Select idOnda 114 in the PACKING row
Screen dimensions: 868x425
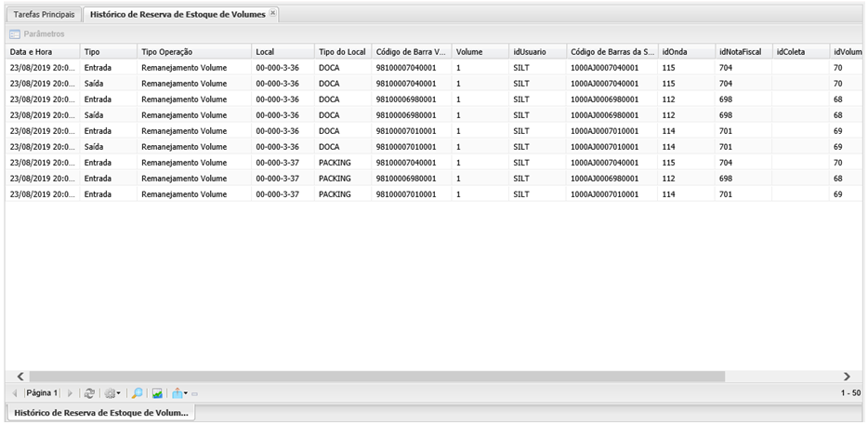(668, 194)
